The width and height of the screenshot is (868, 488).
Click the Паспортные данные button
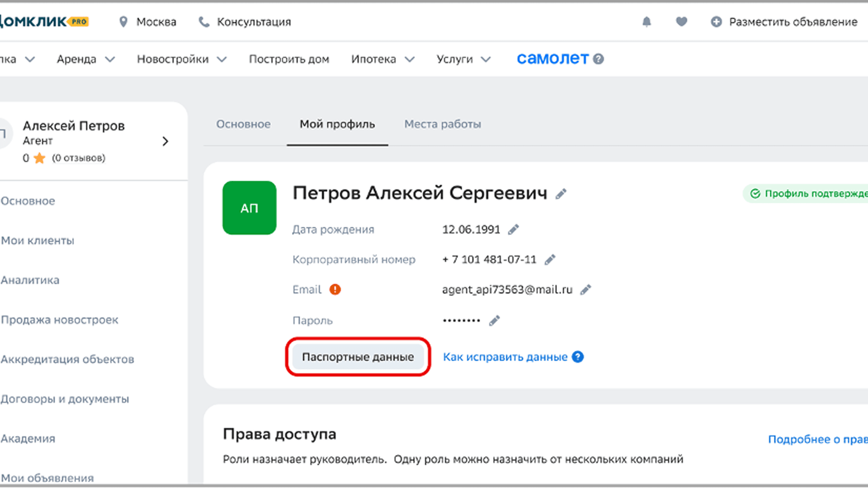pyautogui.click(x=358, y=357)
